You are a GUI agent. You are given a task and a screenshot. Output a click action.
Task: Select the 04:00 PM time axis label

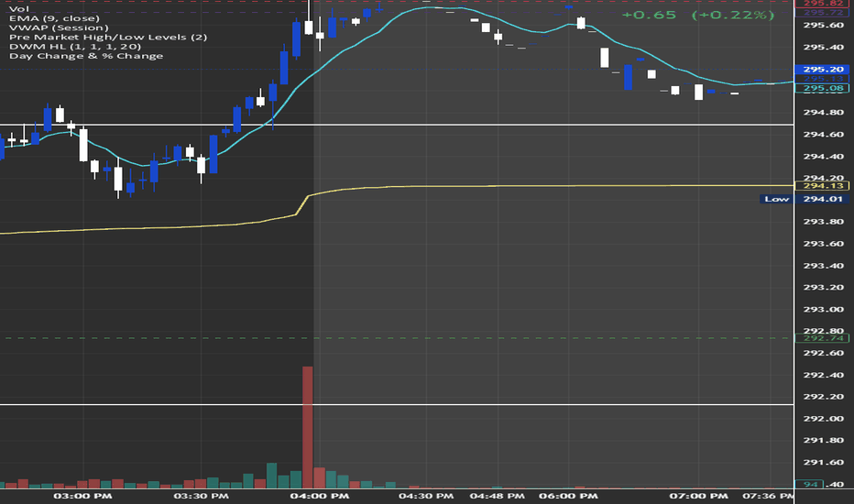click(x=320, y=496)
